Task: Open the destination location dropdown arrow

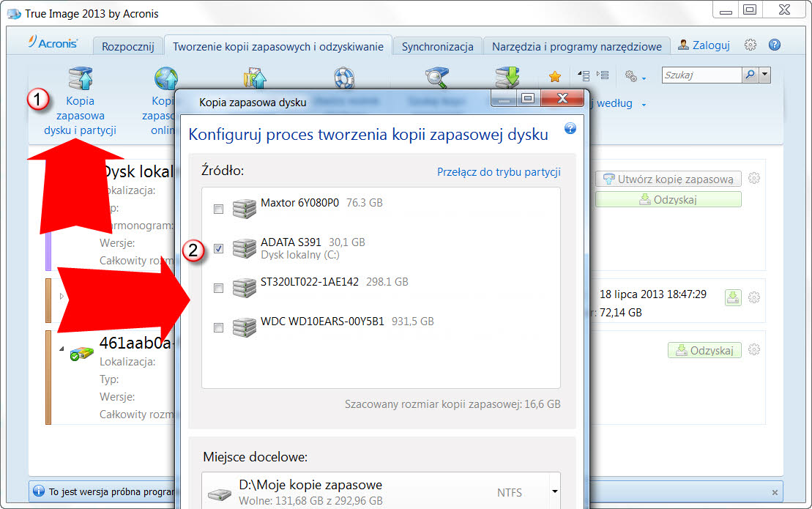Action: [554, 491]
